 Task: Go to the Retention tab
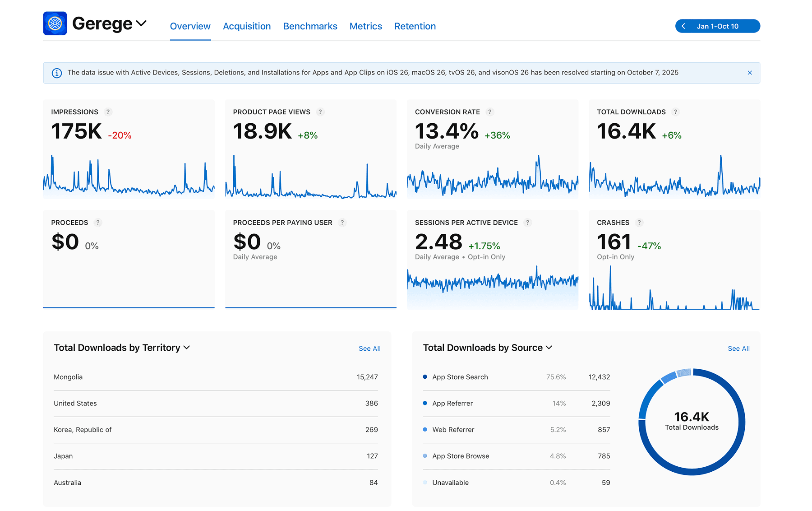pyautogui.click(x=415, y=26)
